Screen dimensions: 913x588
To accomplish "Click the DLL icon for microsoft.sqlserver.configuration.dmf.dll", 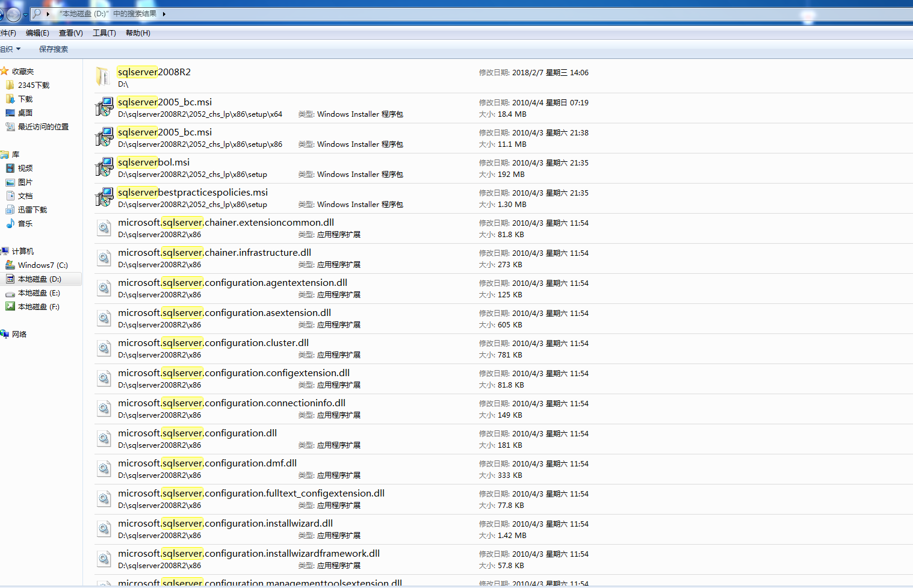I will coord(104,469).
